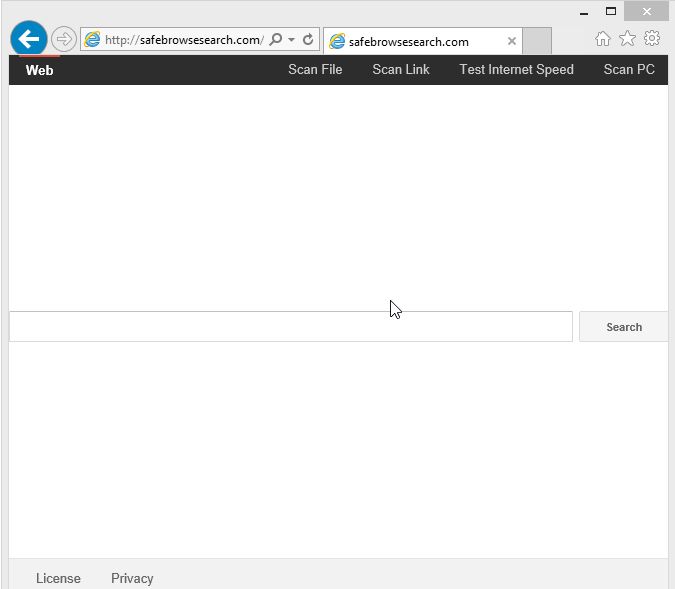Open the License link in footer
675x589 pixels.
tap(58, 578)
